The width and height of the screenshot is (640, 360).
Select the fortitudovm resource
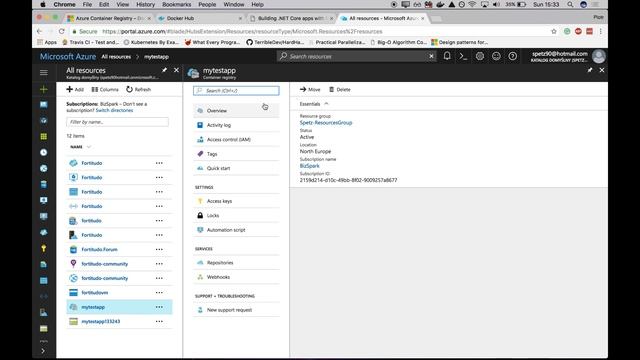click(95, 293)
